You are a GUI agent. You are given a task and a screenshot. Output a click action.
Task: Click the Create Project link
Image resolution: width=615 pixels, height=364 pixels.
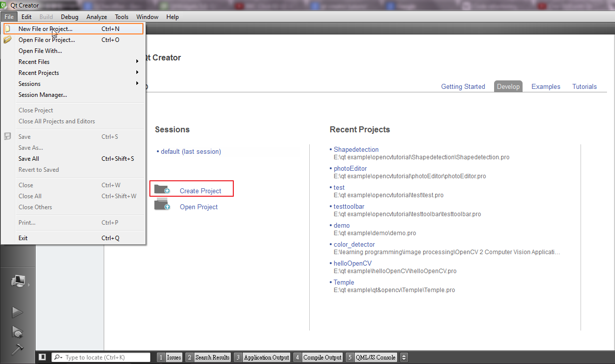pyautogui.click(x=200, y=191)
